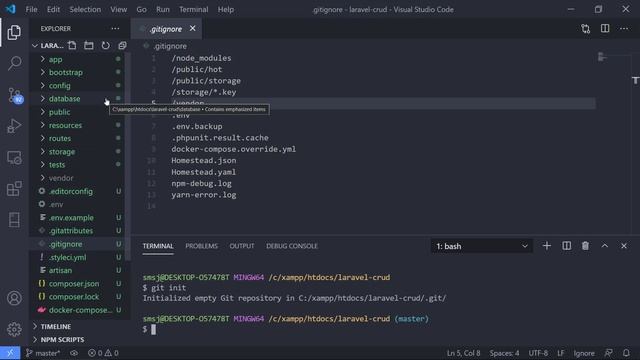The width and height of the screenshot is (640, 360).
Task: Open editor more actions ellipsis
Action: 624,29
